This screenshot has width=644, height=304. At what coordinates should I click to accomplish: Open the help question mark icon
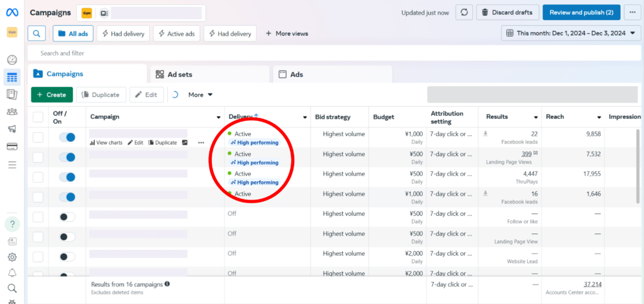click(x=12, y=224)
